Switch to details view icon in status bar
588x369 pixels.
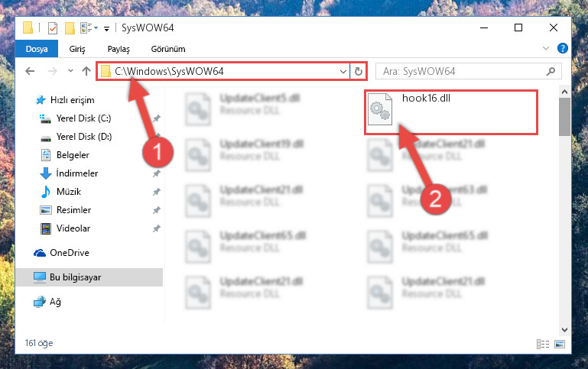pos(543,344)
